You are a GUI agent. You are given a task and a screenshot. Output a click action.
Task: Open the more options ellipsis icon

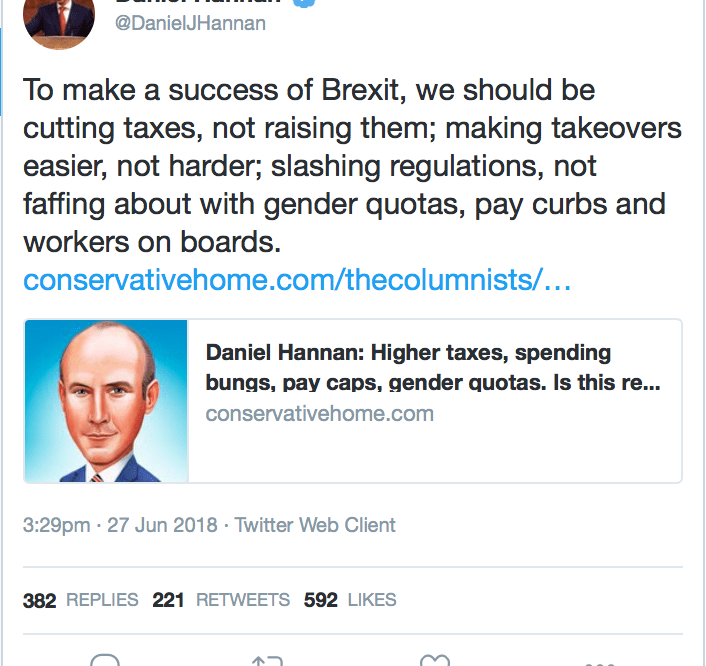click(x=599, y=661)
